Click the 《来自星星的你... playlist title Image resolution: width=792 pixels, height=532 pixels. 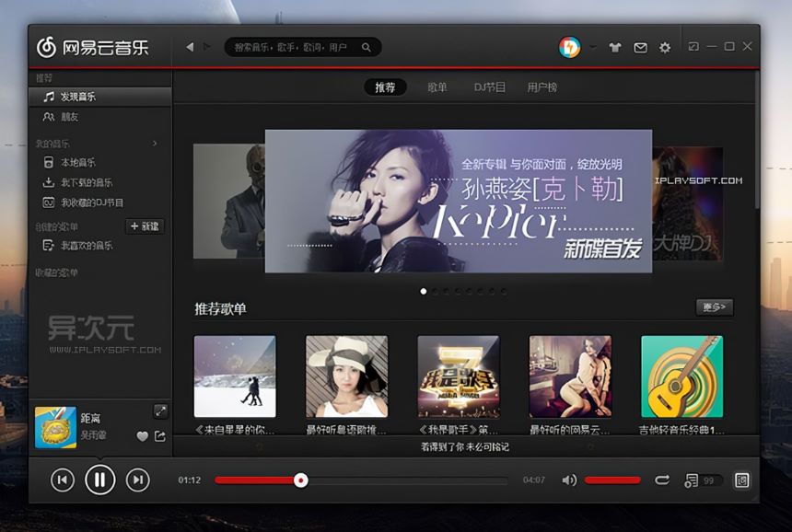(x=235, y=430)
